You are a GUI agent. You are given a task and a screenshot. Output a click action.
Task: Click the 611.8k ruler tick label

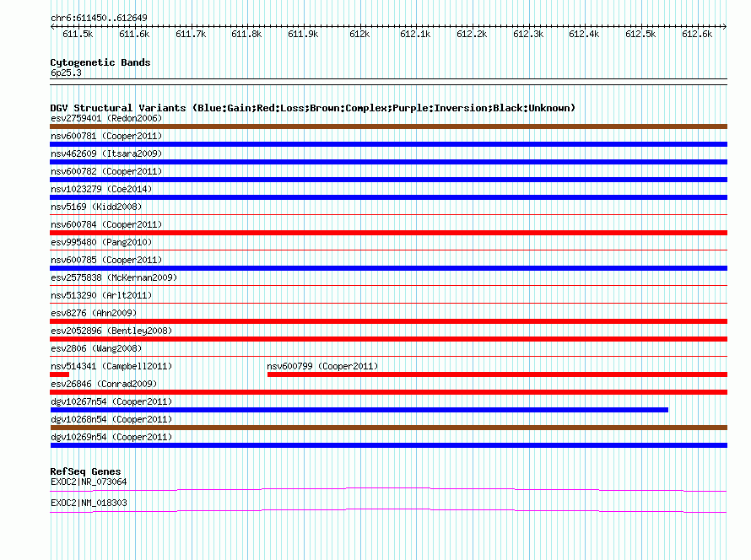pyautogui.click(x=246, y=34)
